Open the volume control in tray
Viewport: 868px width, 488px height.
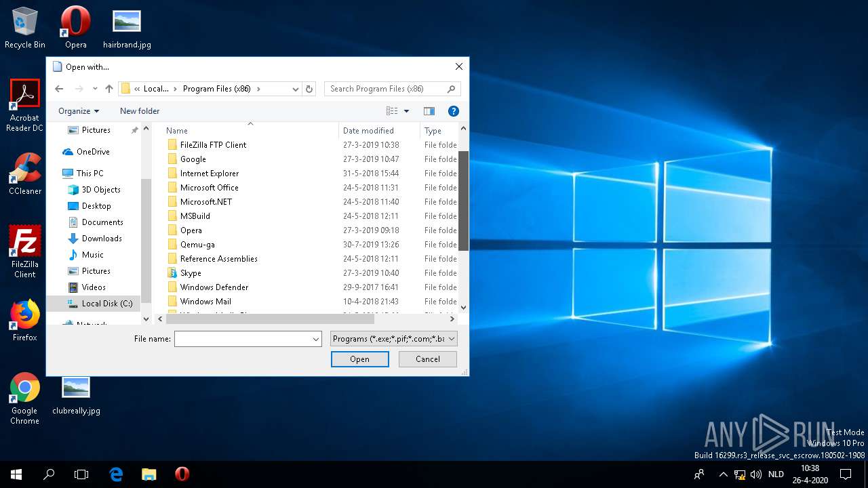pyautogui.click(x=755, y=474)
